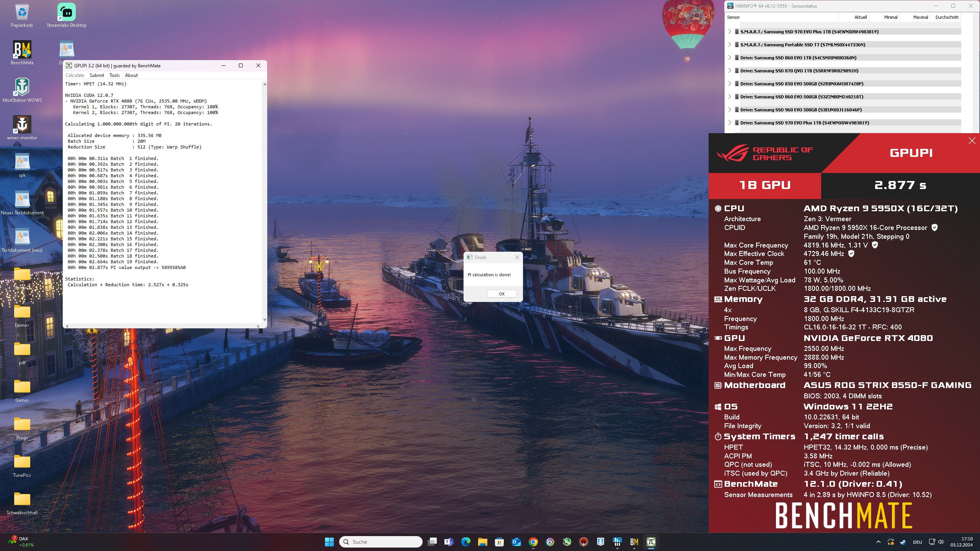
Task: Click the Windows Start button
Action: pos(329,542)
